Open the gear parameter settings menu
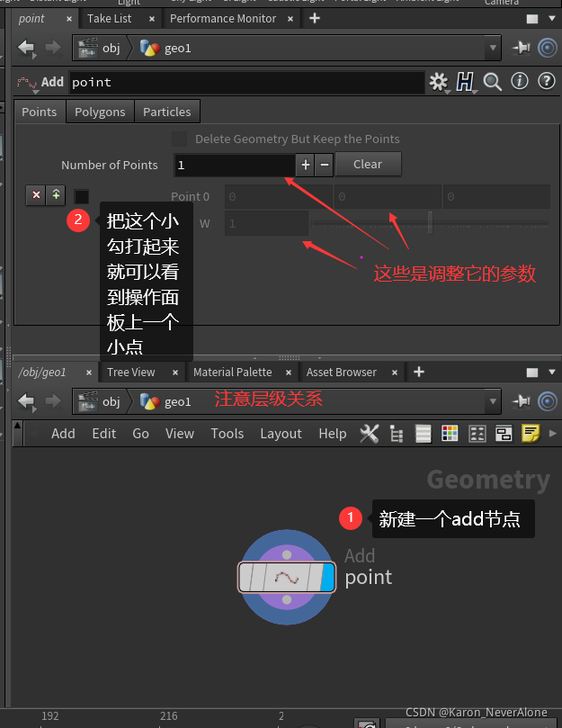 [x=439, y=82]
